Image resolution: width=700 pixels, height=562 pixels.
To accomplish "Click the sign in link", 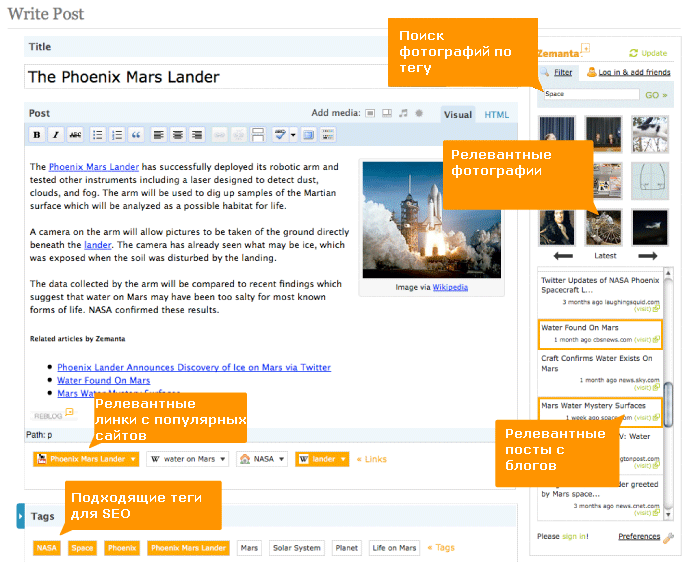I will click(x=574, y=536).
